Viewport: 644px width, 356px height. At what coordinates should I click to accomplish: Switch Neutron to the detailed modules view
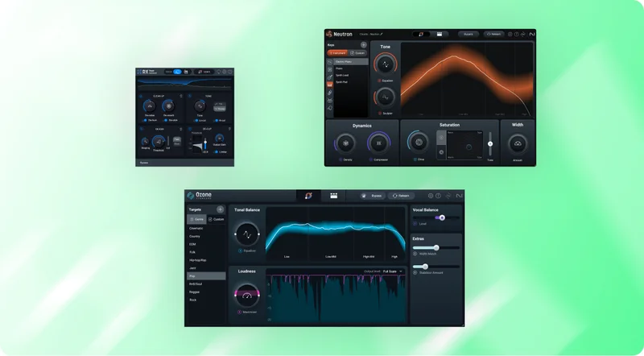(x=440, y=35)
